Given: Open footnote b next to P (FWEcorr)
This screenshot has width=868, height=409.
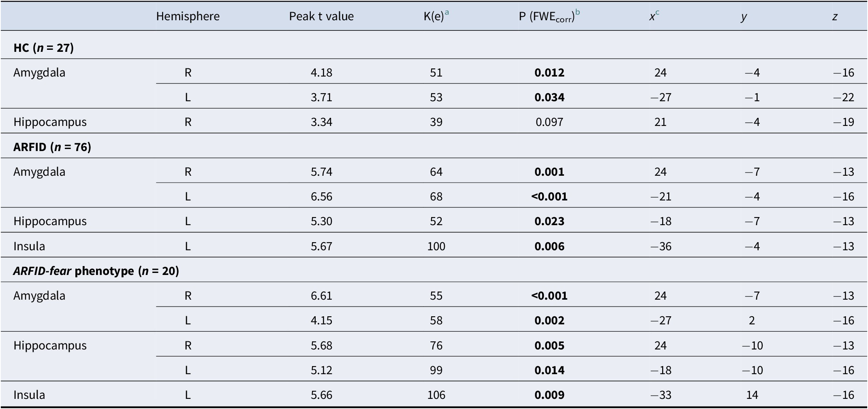Looking at the screenshot, I should (x=577, y=12).
